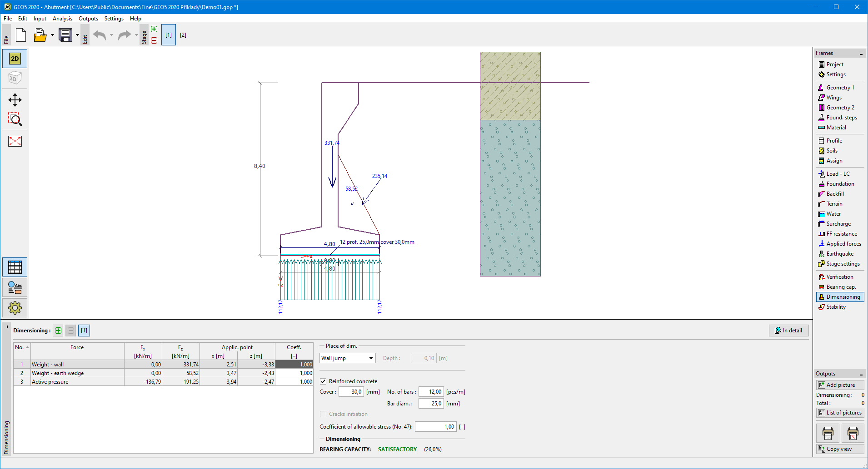Switch to construction stage [2]

(x=183, y=35)
